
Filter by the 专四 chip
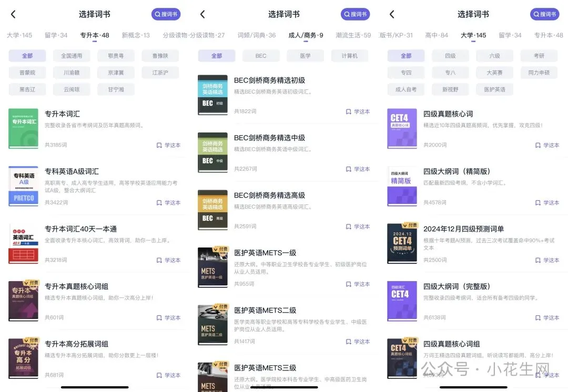(406, 73)
